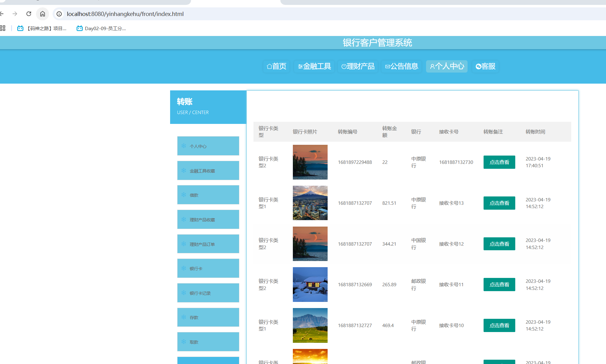Click the browser home icon

point(42,14)
